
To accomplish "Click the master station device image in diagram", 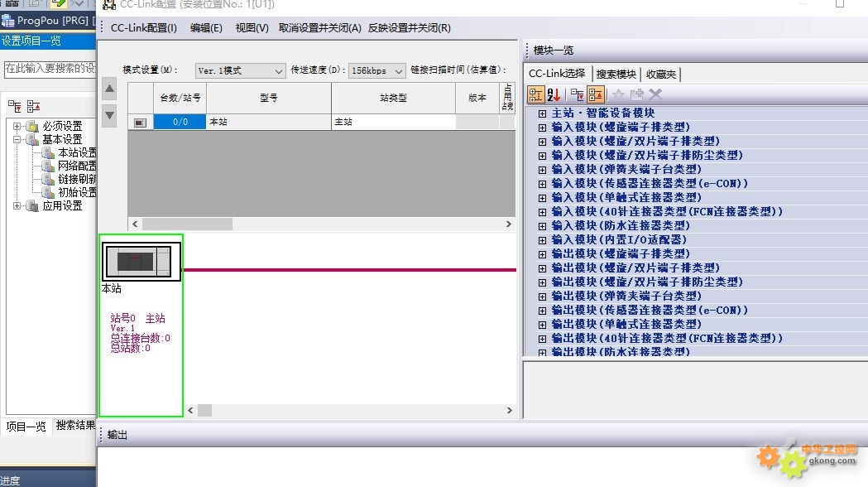I will 140,263.
